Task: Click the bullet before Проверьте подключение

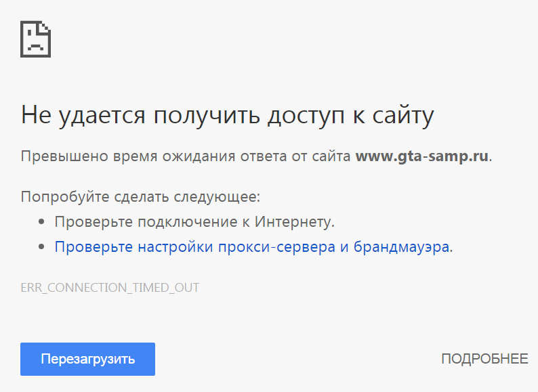Action: click(42, 221)
